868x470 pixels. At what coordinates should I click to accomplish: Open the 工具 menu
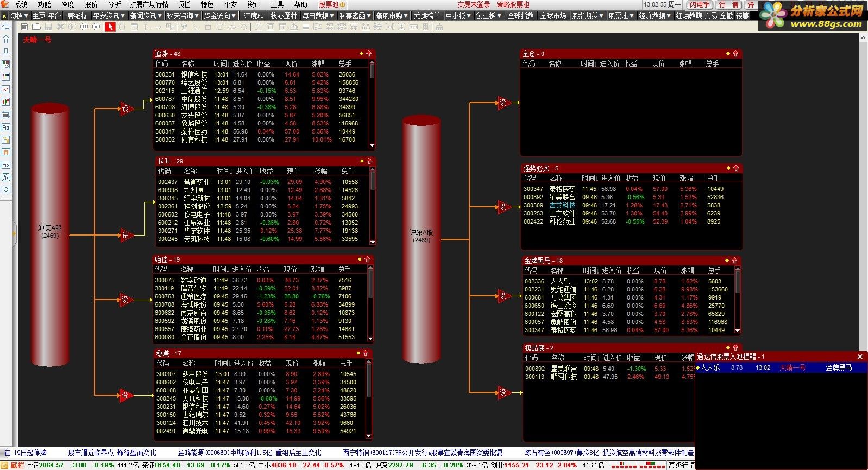click(277, 4)
